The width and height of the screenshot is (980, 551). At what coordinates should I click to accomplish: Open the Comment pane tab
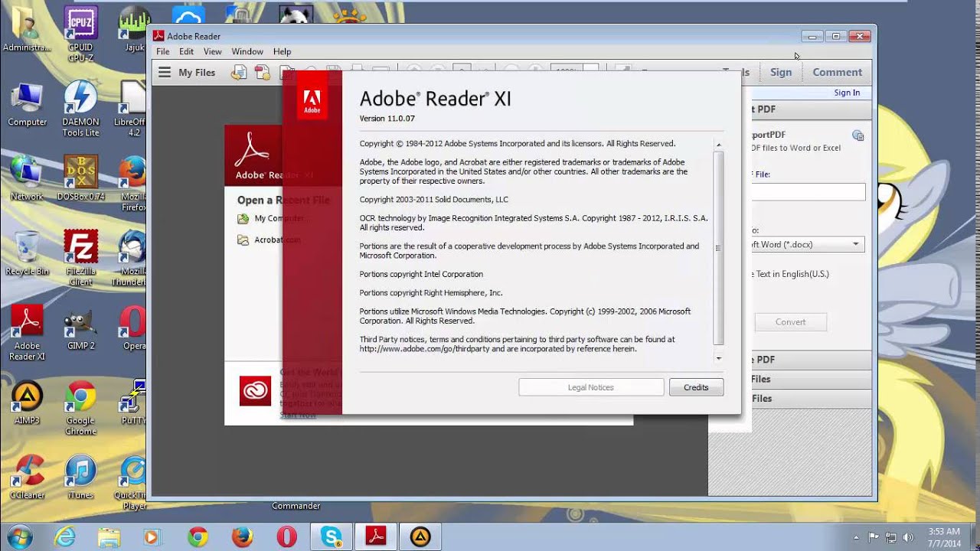click(x=837, y=72)
